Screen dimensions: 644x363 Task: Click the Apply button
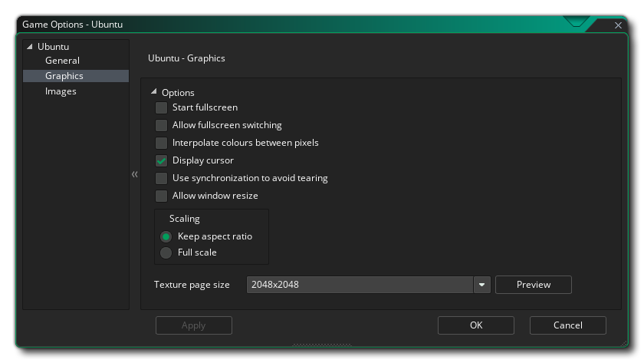(193, 325)
